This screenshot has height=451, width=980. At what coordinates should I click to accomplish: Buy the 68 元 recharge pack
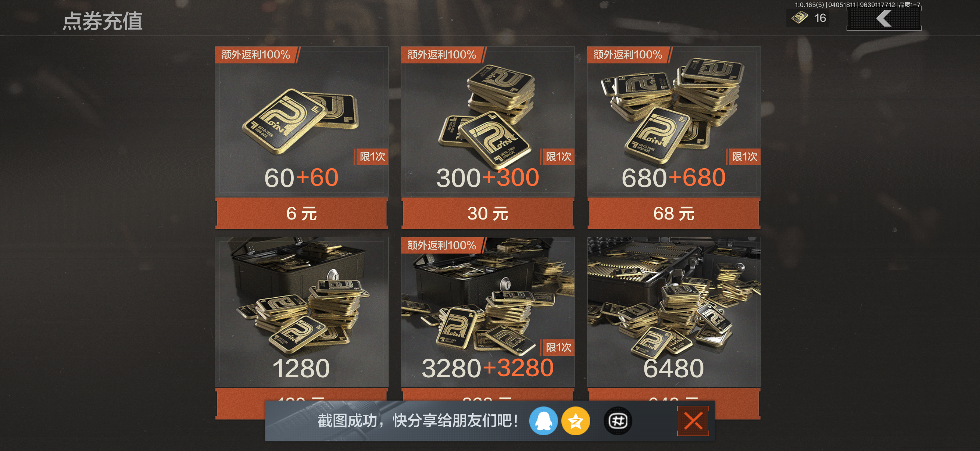point(674,214)
